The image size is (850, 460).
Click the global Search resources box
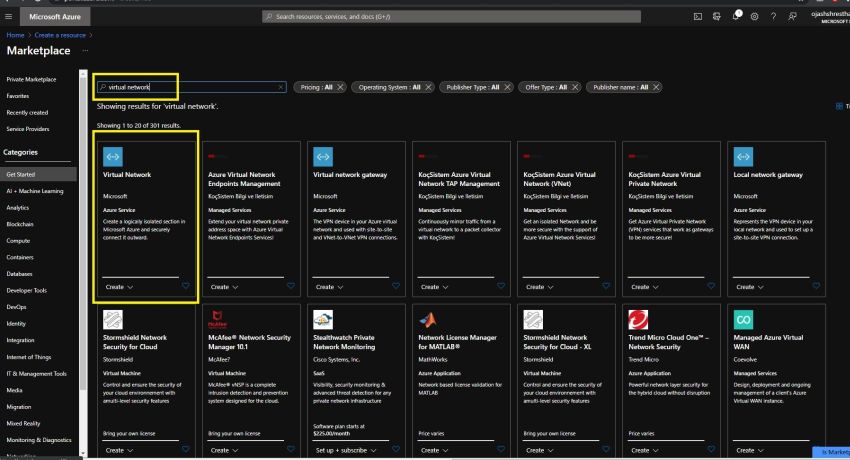[451, 17]
